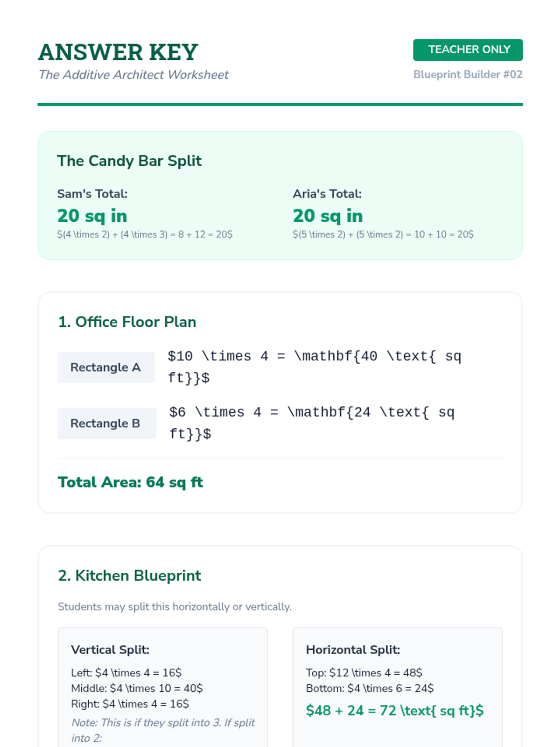
Task: Select the Rectangle A formula with 40 sq ft
Action: tap(314, 367)
